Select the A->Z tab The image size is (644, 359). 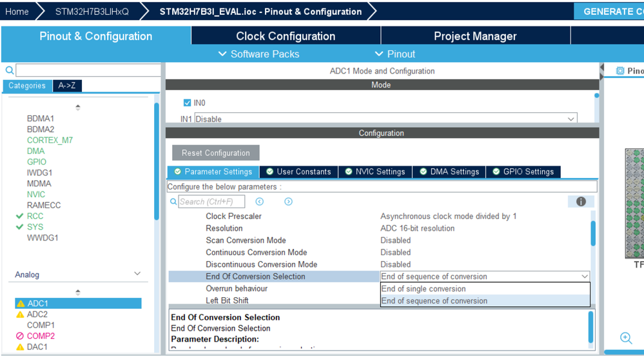(67, 86)
